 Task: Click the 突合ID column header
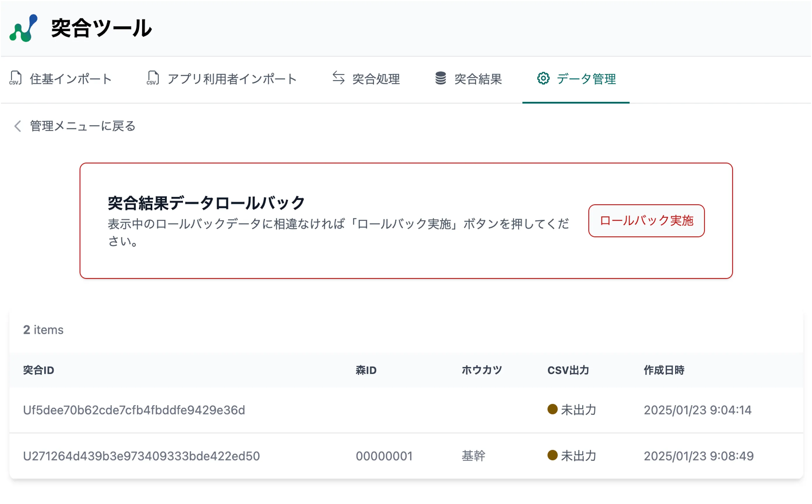pos(39,370)
